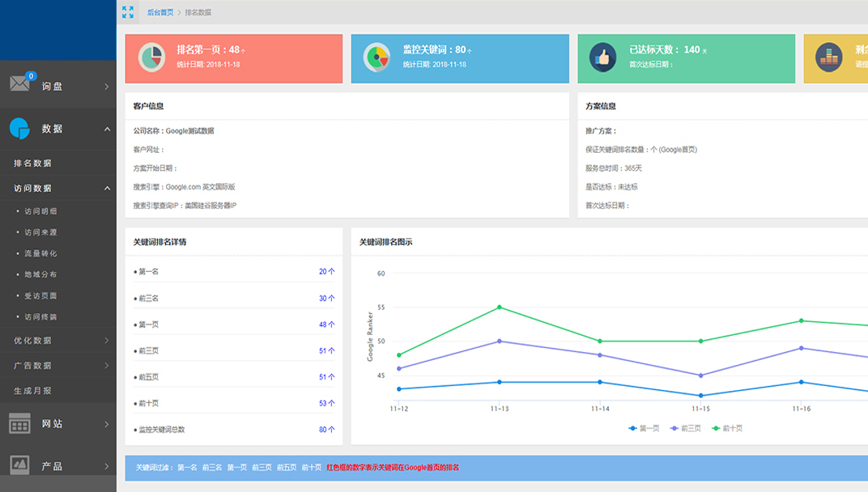Image resolution: width=868 pixels, height=492 pixels.
Task: Select 访问来源 from the sidebar submenu
Action: coord(40,232)
